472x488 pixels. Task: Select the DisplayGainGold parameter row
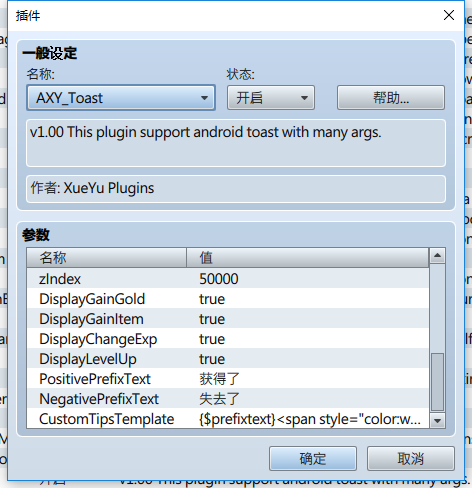228,299
